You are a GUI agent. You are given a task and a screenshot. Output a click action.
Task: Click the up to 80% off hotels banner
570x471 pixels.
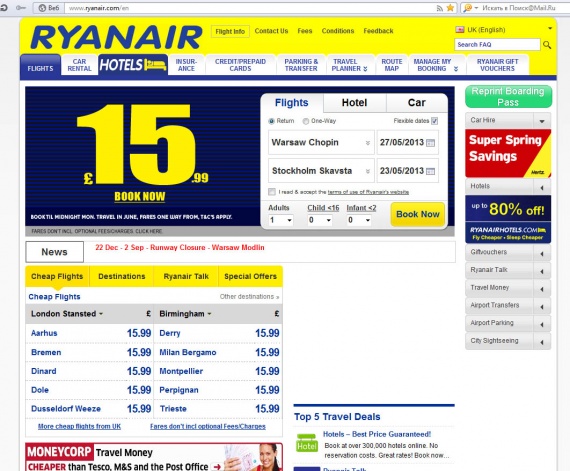tap(508, 219)
